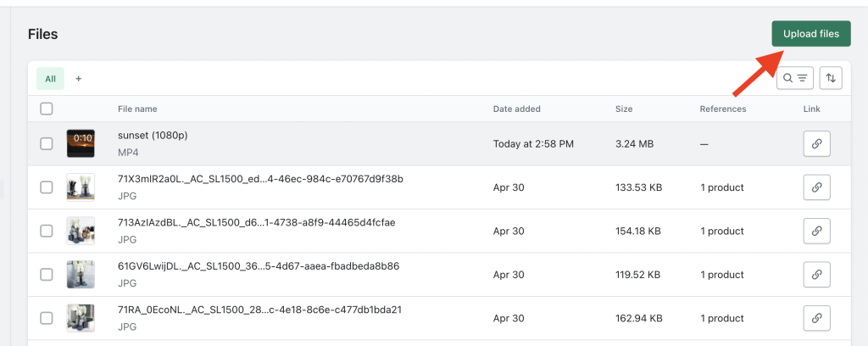The height and width of the screenshot is (346, 868).
Task: Check the 71X3mlR2a0L file checkbox
Action: (47, 187)
